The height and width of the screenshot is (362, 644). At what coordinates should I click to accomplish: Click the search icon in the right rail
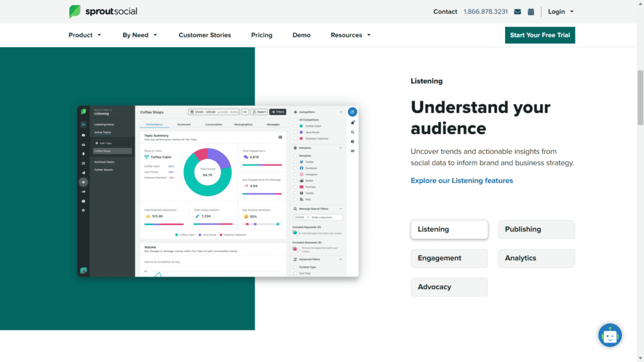(352, 132)
